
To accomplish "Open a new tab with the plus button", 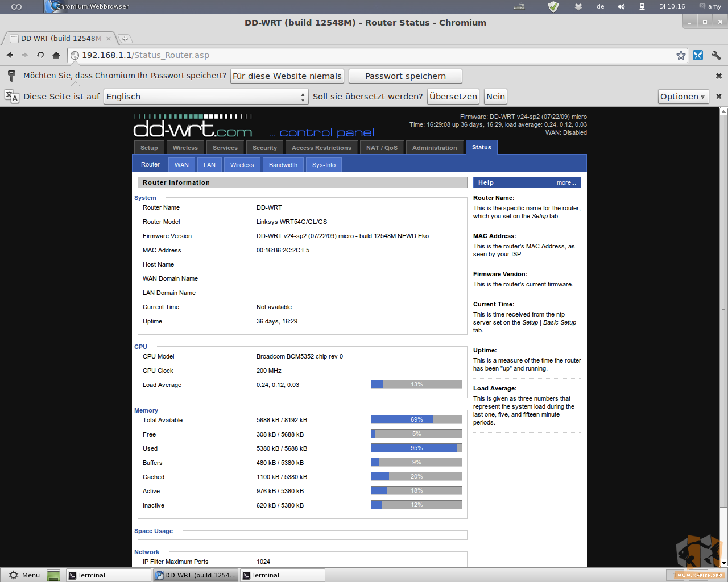I will click(125, 39).
